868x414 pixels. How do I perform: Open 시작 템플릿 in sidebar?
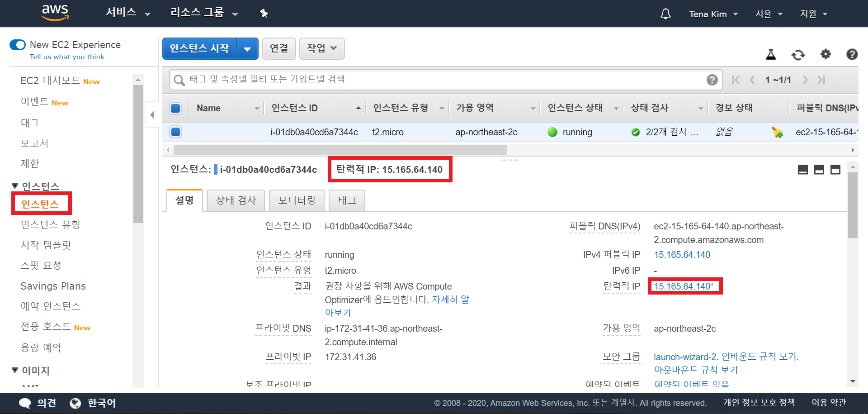coord(46,245)
